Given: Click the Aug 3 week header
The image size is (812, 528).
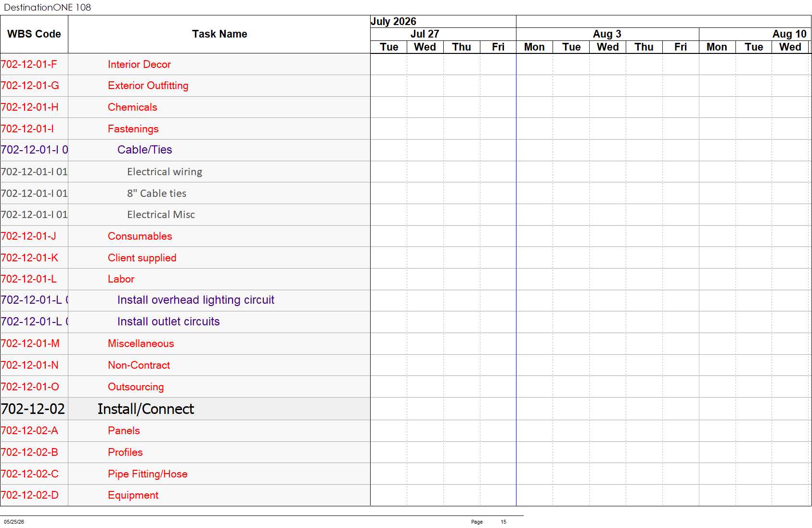Looking at the screenshot, I should coord(607,34).
